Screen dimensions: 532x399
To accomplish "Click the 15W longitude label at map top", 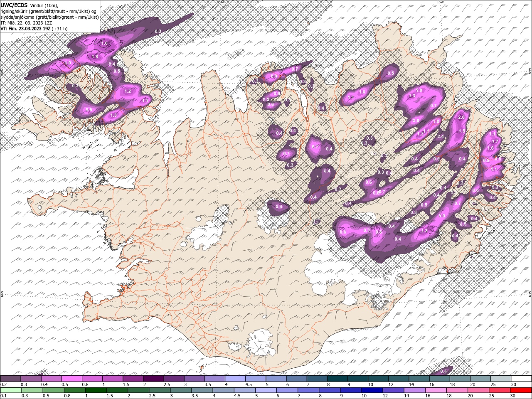I will pyautogui.click(x=440, y=2).
